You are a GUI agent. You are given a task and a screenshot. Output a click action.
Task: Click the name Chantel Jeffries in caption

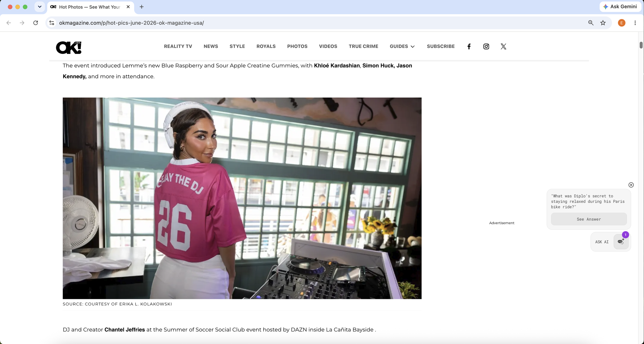click(125, 330)
